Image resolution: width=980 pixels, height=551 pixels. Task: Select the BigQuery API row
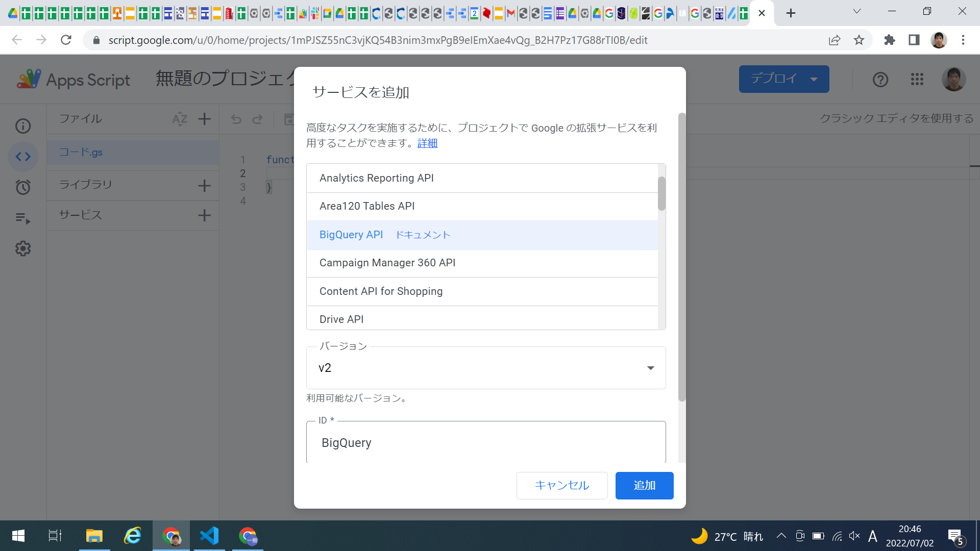tap(482, 235)
